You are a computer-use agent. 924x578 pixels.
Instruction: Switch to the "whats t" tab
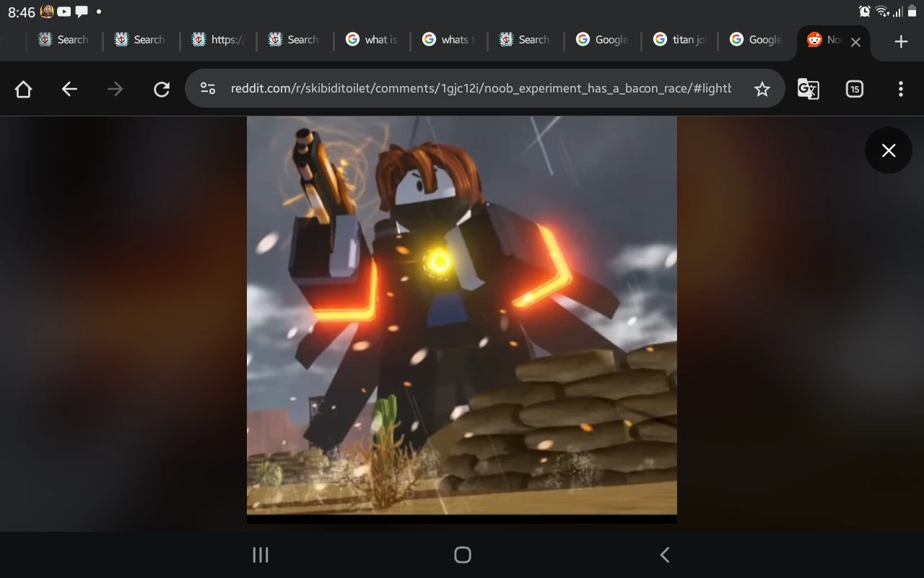click(448, 40)
